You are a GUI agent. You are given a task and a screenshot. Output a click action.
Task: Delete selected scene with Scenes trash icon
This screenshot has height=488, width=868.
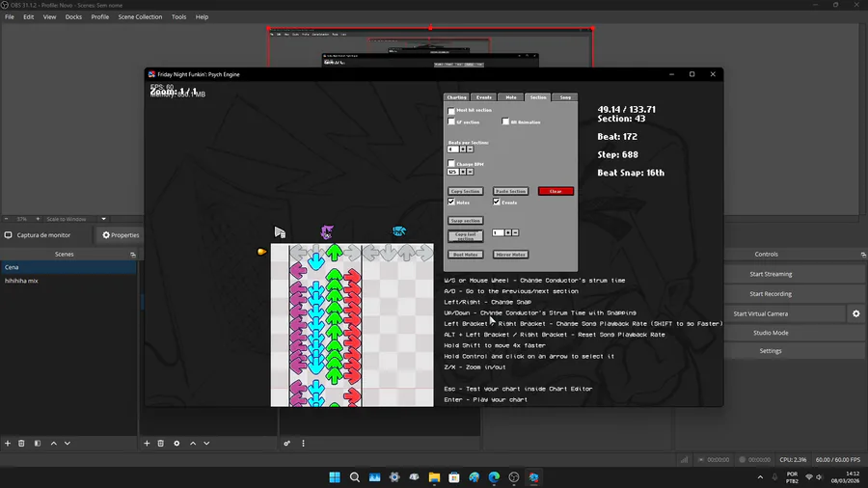(21, 444)
